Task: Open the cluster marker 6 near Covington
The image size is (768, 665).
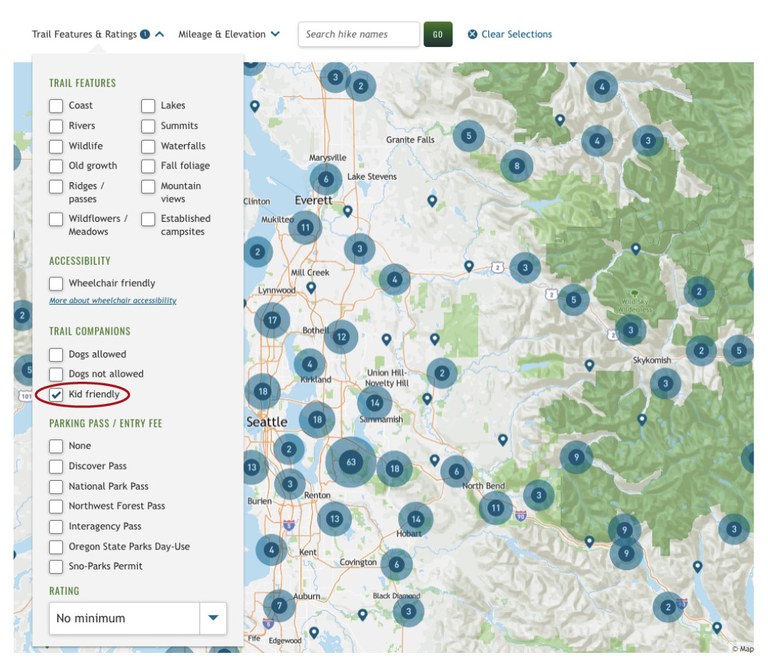Action: (x=396, y=565)
